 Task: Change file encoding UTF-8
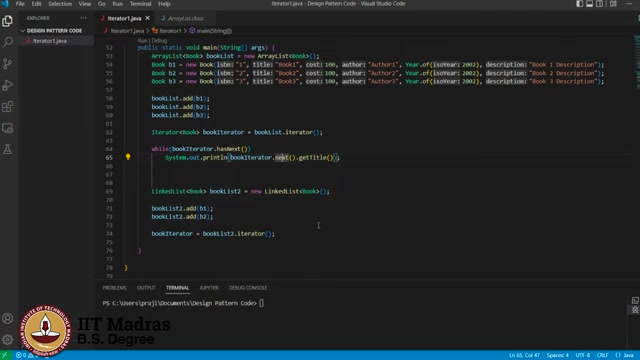582,355
